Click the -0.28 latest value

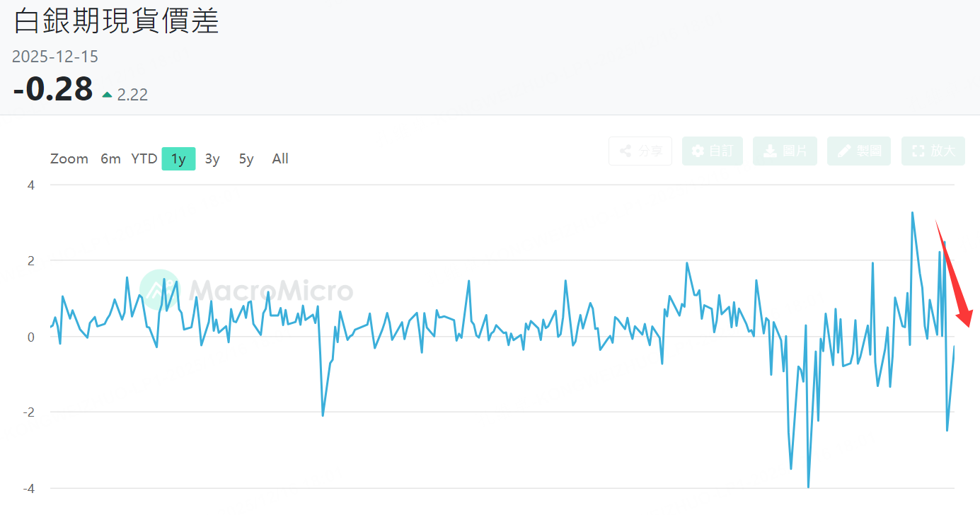click(53, 90)
